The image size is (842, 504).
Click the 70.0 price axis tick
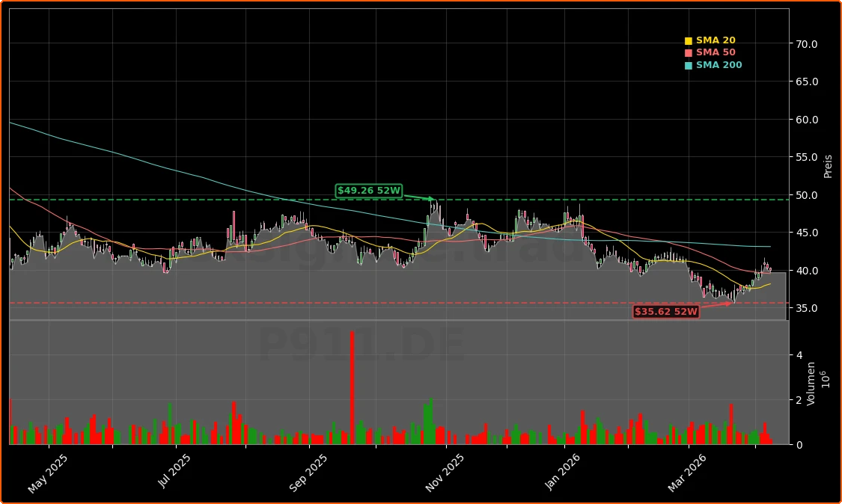pos(807,44)
